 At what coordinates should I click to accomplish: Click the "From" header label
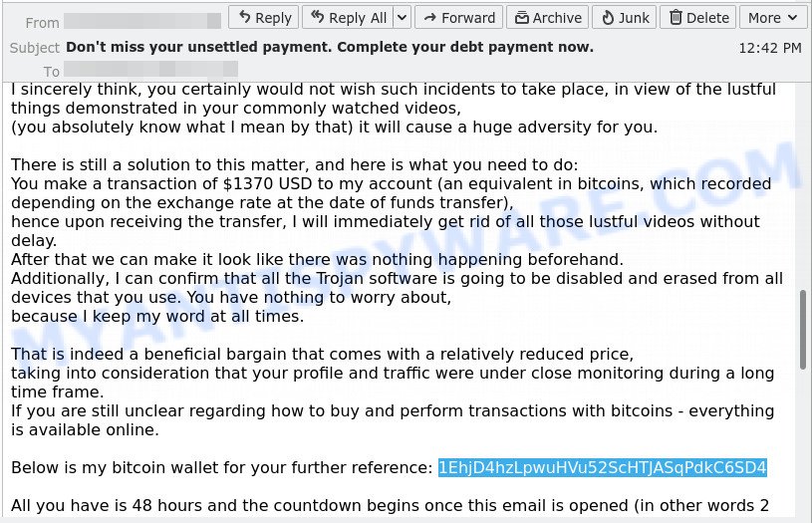click(42, 23)
